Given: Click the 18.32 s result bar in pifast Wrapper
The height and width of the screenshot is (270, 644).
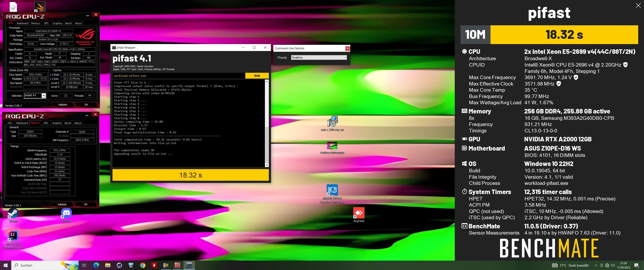Looking at the screenshot, I should (x=191, y=175).
